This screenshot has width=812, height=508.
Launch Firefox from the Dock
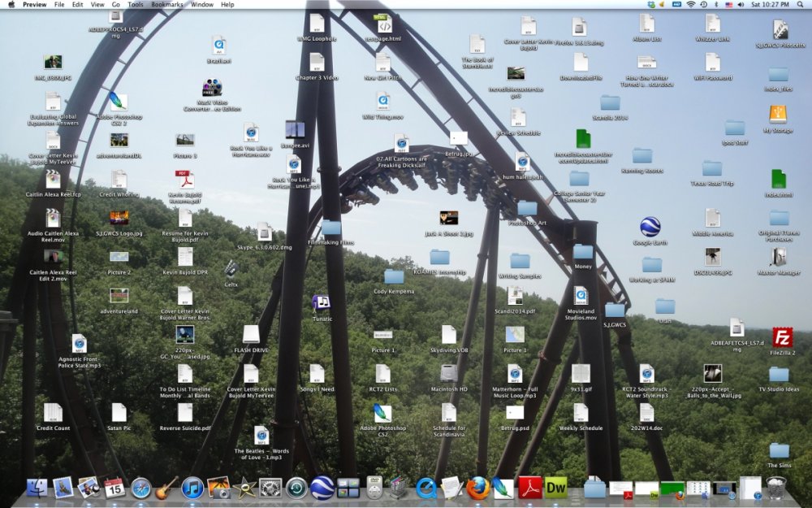tap(478, 488)
